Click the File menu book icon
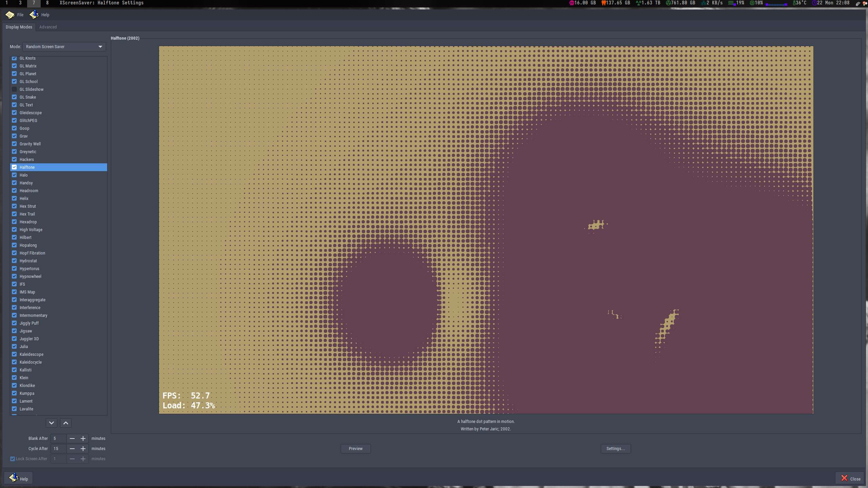Screen dimensions: 868x488 [x=10, y=15]
